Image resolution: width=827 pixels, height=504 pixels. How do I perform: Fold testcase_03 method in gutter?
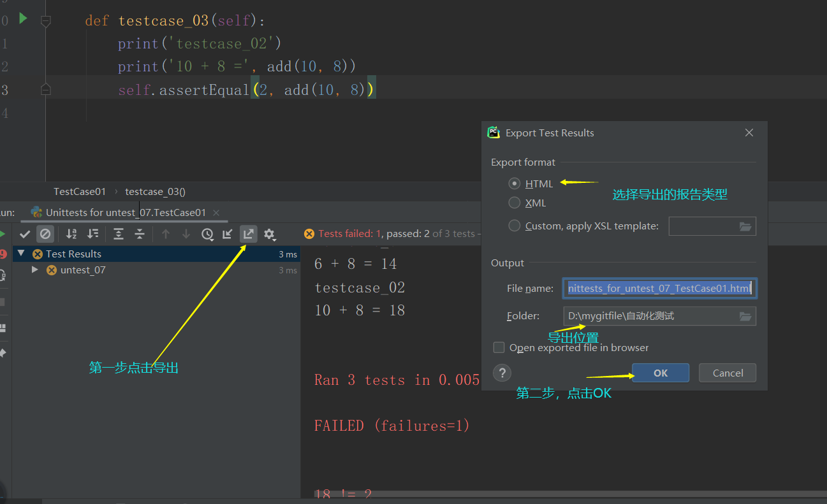pos(45,21)
